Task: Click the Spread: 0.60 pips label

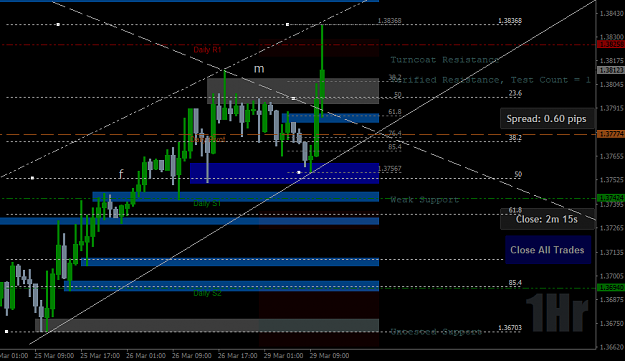Action: [546, 119]
